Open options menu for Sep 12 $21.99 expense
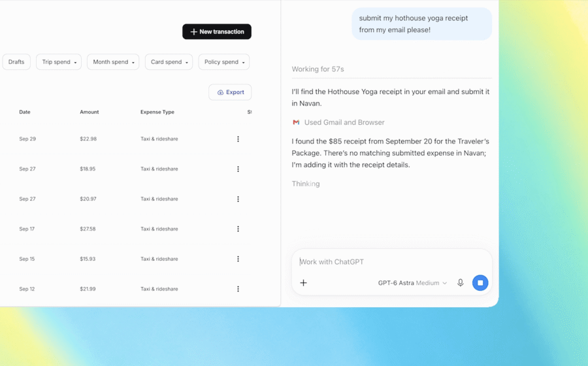Screen dimensions: 588x366 tap(238, 289)
